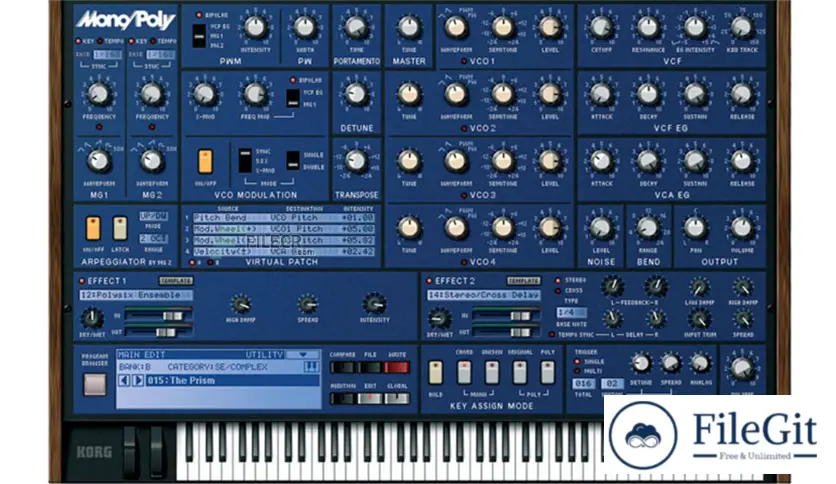
Task: Open the Program Browser button
Action: 95,384
